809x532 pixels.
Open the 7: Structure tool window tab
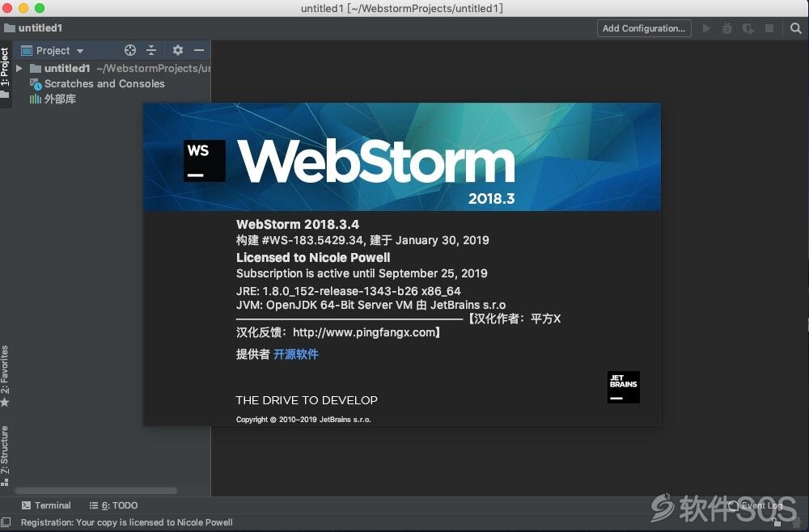5,456
